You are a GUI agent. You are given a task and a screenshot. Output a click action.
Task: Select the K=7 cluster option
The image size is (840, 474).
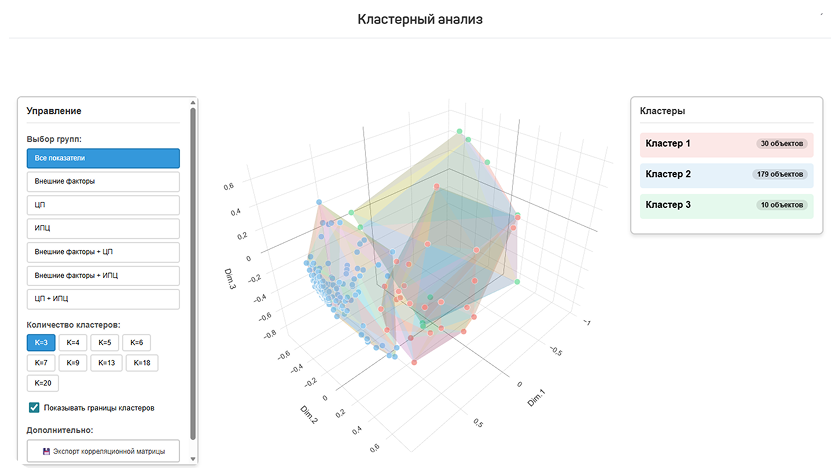point(41,363)
